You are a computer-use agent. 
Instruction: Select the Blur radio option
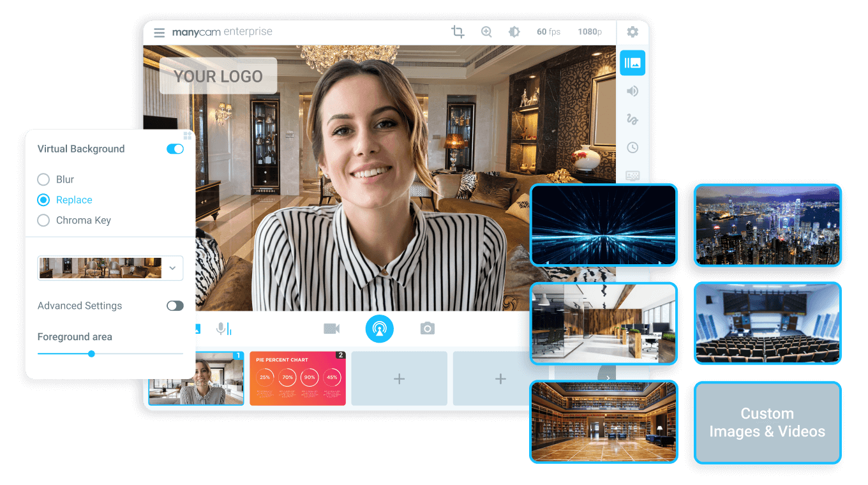pos(43,179)
